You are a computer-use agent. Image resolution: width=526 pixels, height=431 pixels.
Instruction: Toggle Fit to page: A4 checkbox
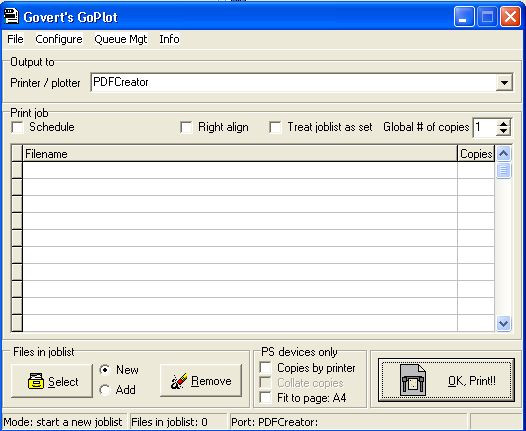pyautogui.click(x=266, y=397)
